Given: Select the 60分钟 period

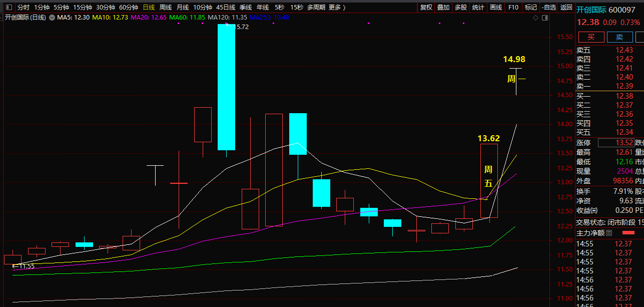Looking at the screenshot, I should click(x=129, y=8).
